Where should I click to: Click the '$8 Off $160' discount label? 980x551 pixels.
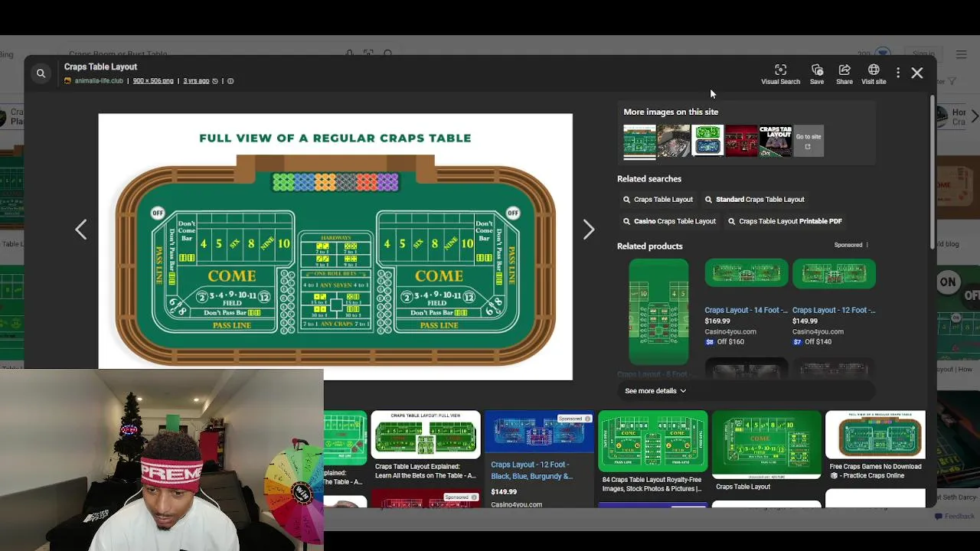tap(724, 342)
